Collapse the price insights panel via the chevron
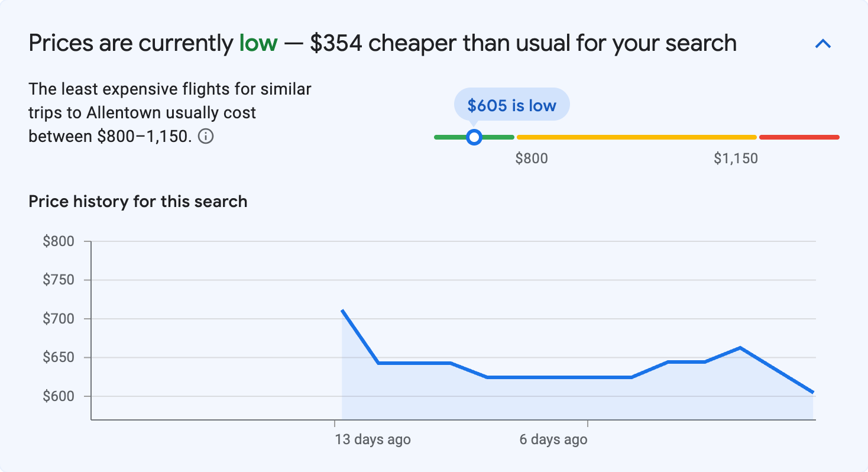This screenshot has height=472, width=868. pos(823,43)
